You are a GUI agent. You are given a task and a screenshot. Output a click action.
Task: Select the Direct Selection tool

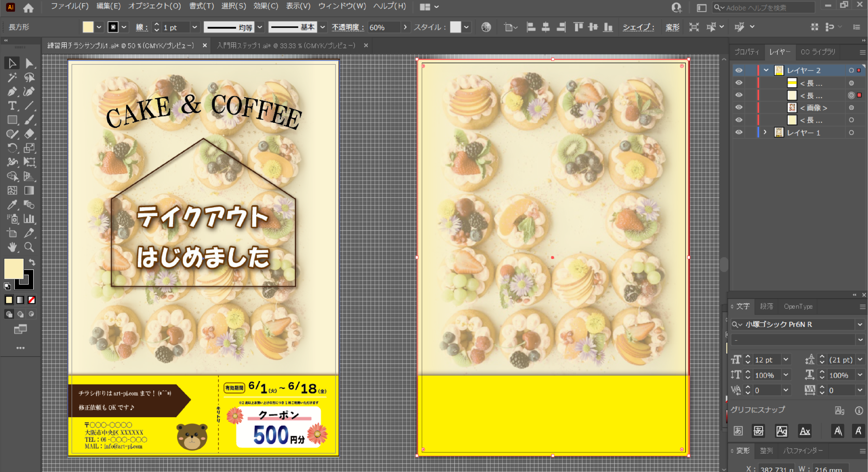[29, 63]
